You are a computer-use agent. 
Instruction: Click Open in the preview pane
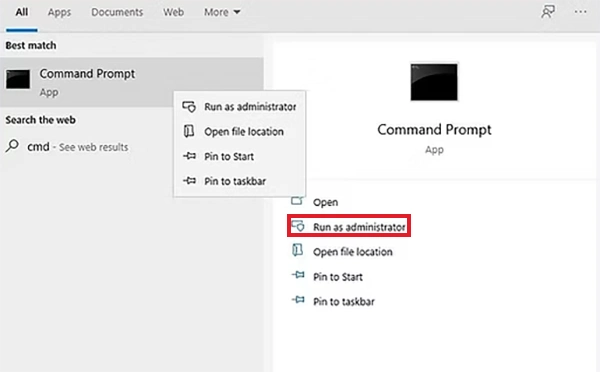pos(325,202)
